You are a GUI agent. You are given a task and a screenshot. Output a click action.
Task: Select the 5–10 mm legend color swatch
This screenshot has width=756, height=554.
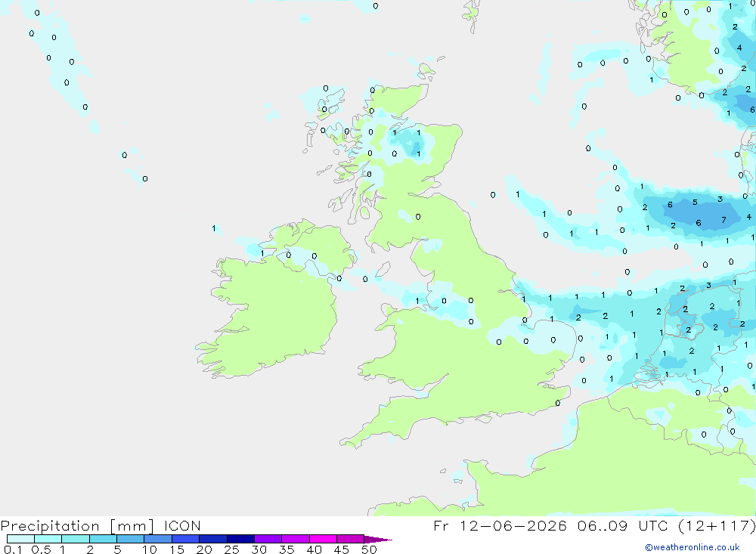[x=131, y=539]
